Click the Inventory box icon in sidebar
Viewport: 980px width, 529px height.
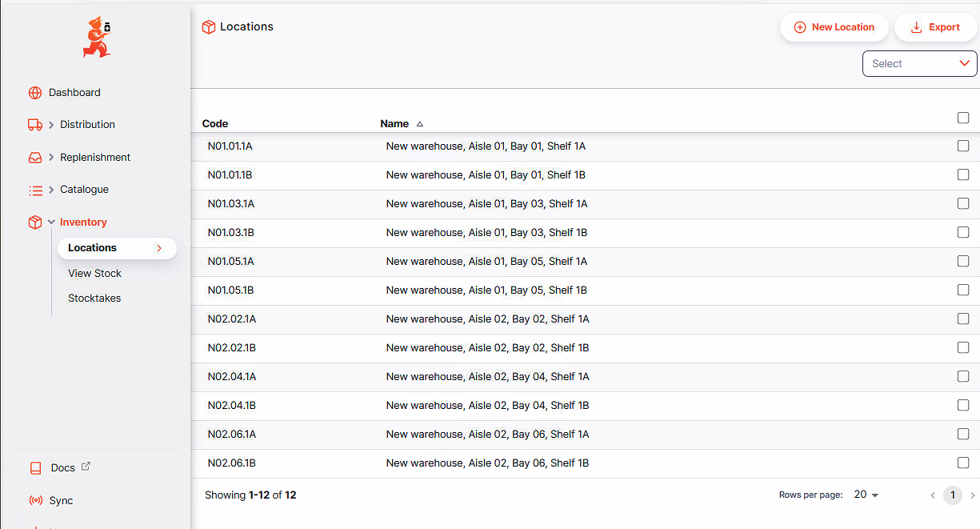[34, 222]
